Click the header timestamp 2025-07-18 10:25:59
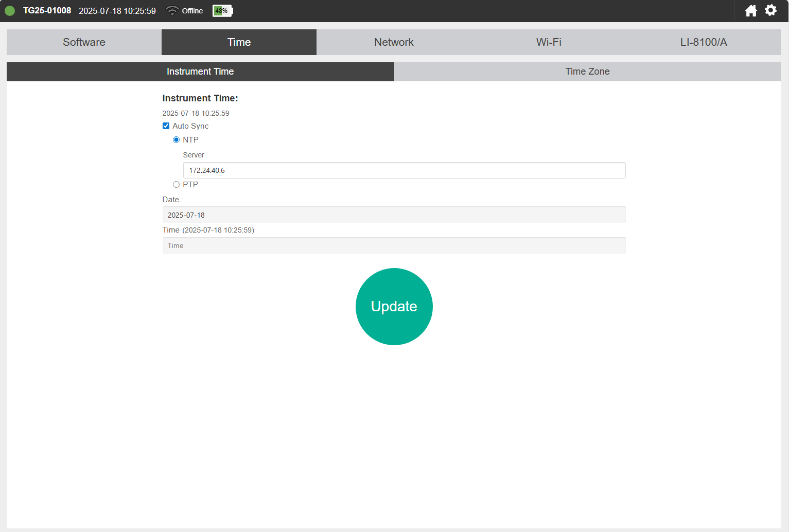The width and height of the screenshot is (789, 532). [x=117, y=11]
